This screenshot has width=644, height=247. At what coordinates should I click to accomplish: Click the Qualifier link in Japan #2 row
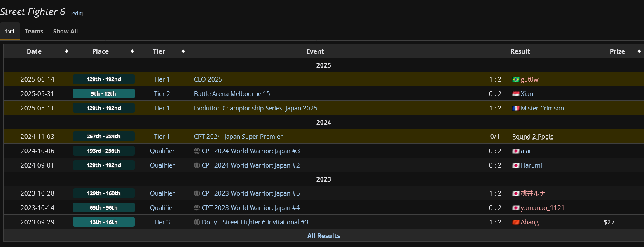pyautogui.click(x=162, y=165)
